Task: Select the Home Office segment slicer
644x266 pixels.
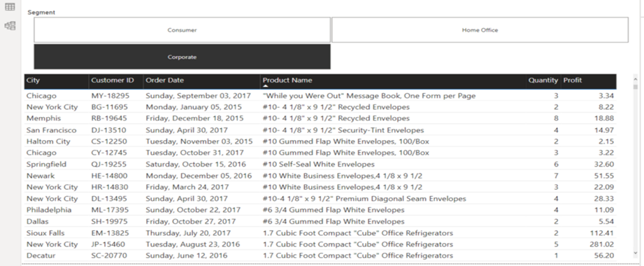Action: (480, 30)
